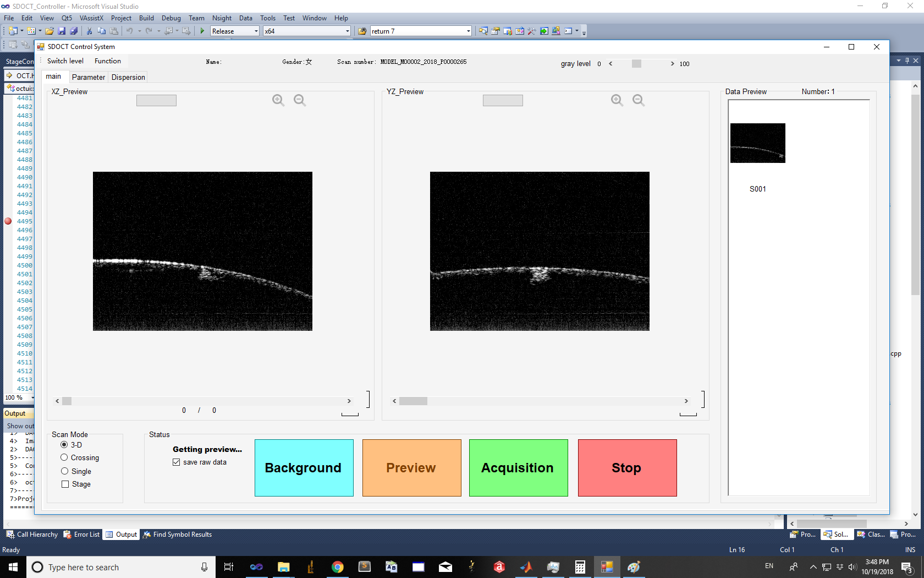Screen dimensions: 924x578
Task: Select the 3-D scan mode
Action: (x=64, y=445)
